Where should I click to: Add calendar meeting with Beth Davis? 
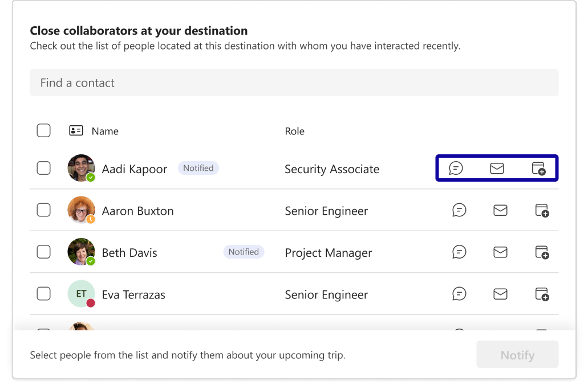[542, 252]
